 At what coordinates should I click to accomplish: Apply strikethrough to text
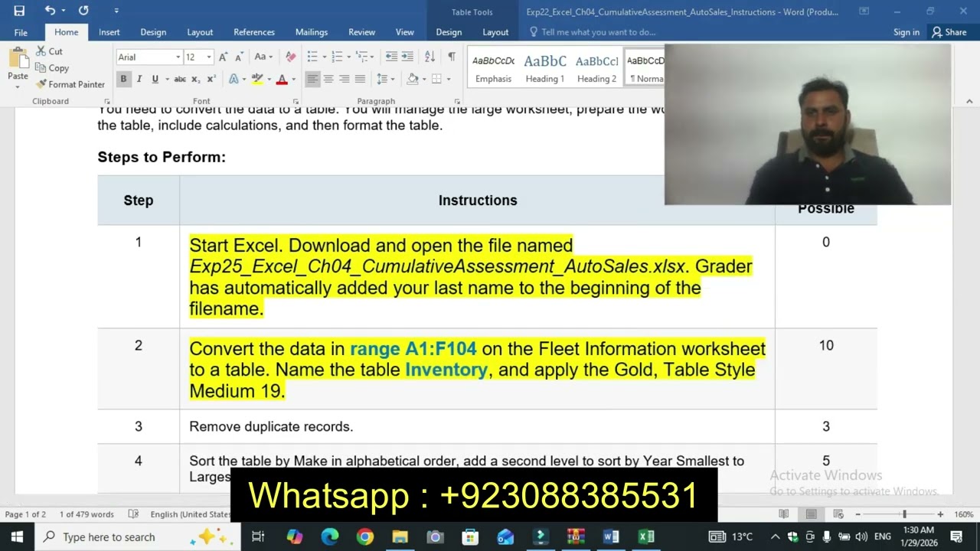point(180,79)
